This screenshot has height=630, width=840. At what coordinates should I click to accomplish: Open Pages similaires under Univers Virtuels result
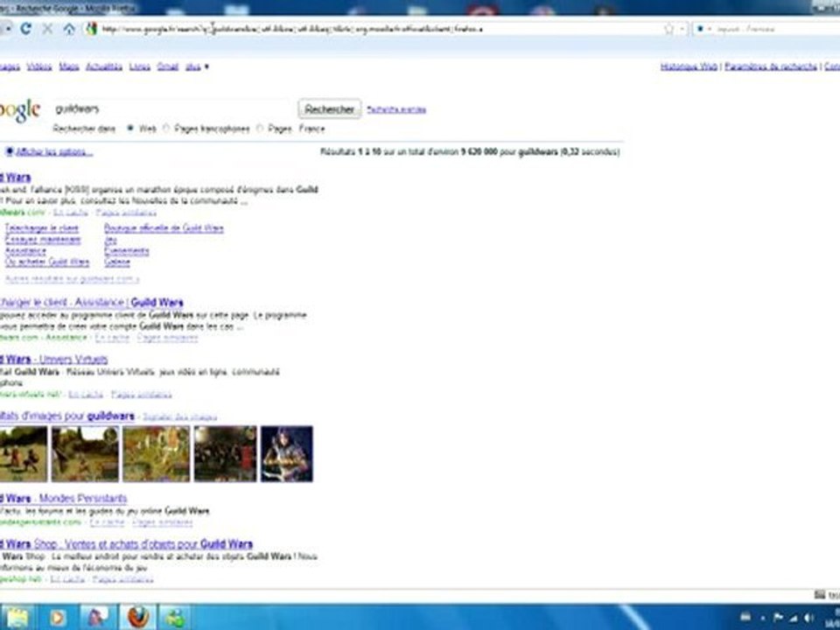coord(142,395)
